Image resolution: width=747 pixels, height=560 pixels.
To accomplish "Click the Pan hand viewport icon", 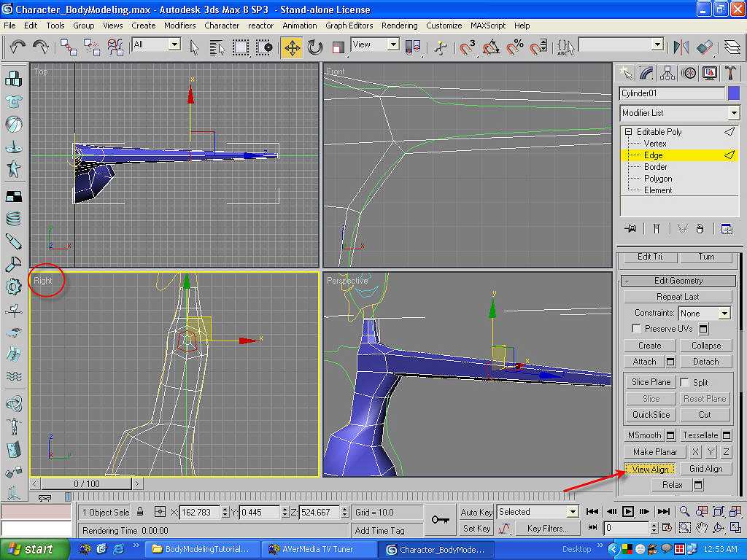I will [x=702, y=528].
